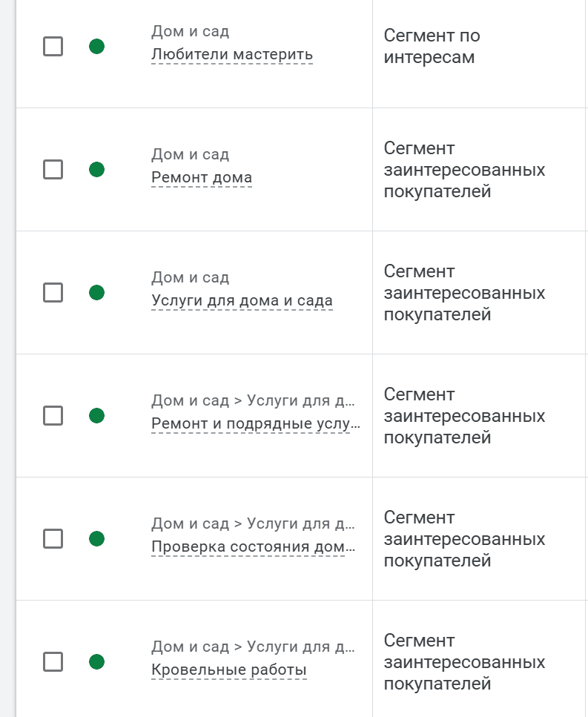Viewport: 588px width, 717px height.
Task: Open the truncated Ремонт и подрядные услуги link
Action: pos(256,423)
